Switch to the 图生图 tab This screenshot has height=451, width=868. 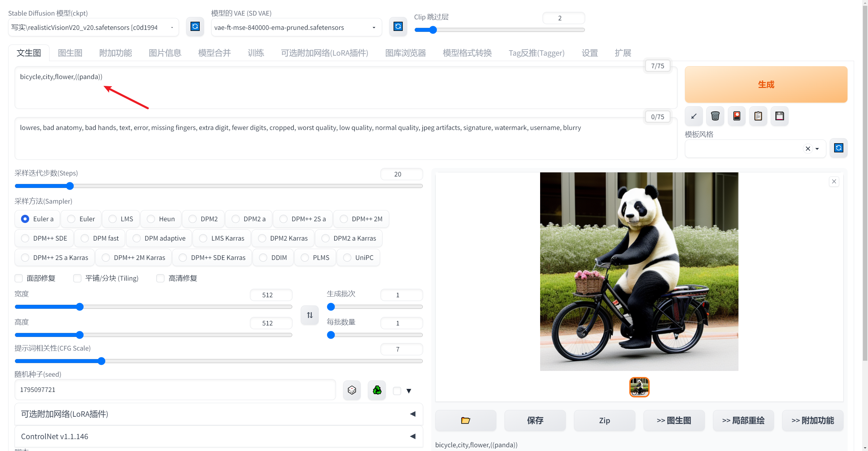(x=70, y=53)
